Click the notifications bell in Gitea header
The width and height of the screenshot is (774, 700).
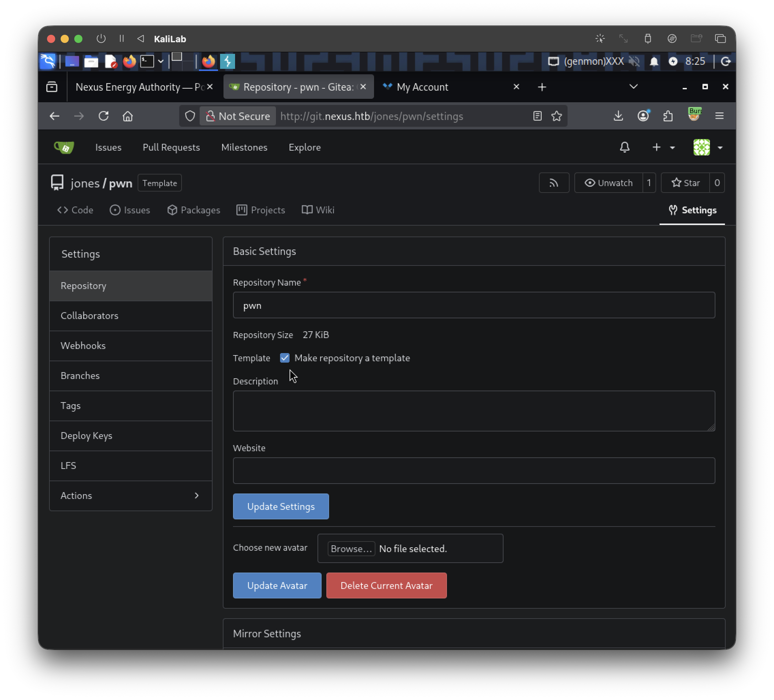pos(625,148)
